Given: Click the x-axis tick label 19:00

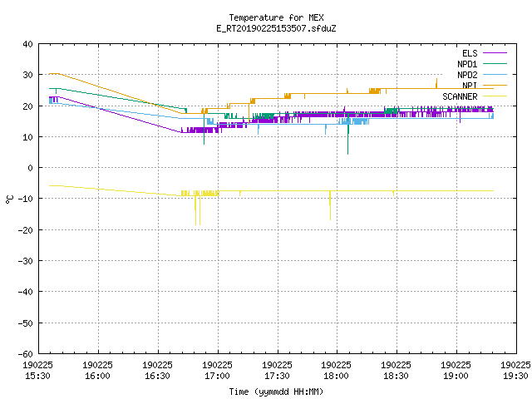Looking at the screenshot, I should (x=456, y=376).
